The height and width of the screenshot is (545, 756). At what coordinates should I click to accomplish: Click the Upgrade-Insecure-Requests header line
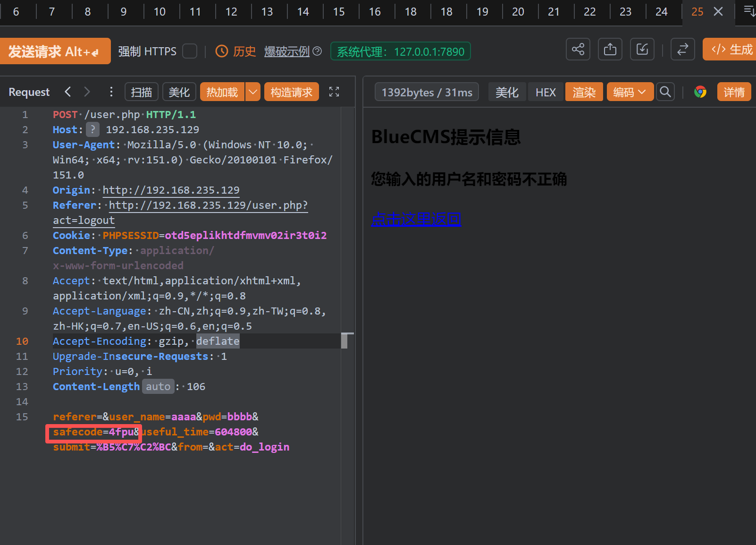(140, 356)
